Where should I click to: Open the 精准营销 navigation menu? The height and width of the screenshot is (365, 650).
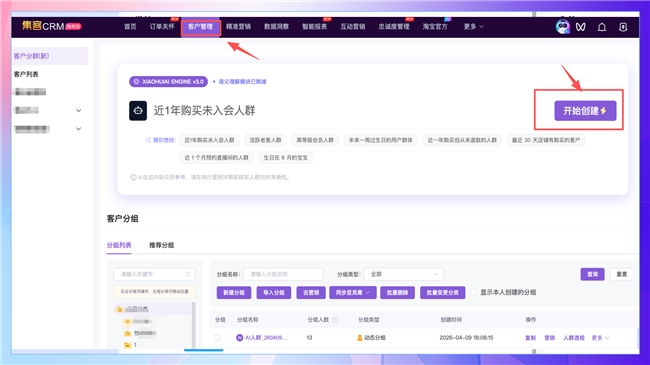pyautogui.click(x=238, y=27)
